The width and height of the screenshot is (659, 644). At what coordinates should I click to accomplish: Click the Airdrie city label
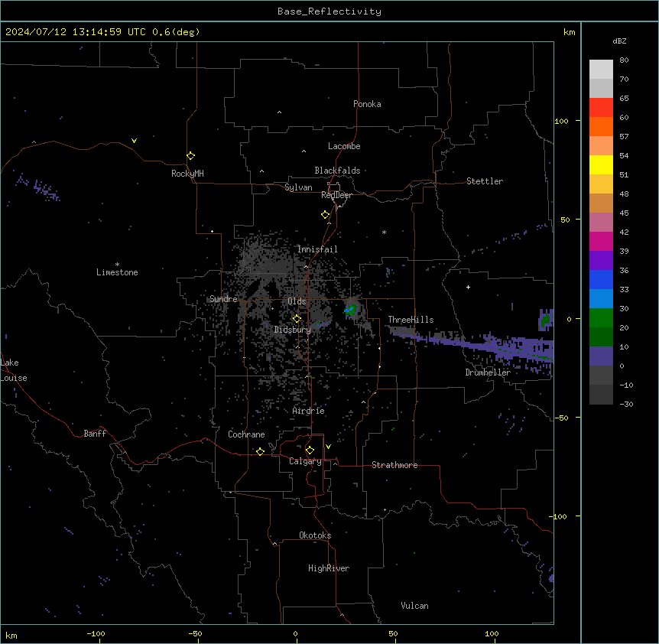coord(309,411)
